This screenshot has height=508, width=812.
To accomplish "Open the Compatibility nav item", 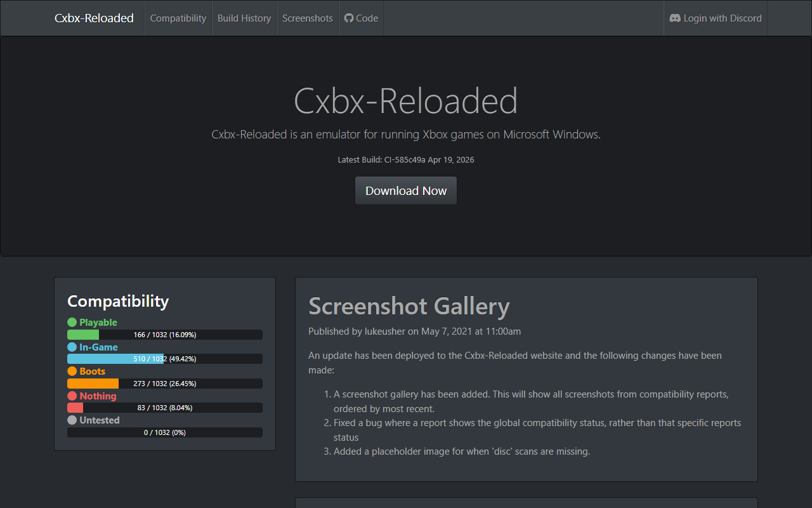I will pyautogui.click(x=178, y=18).
